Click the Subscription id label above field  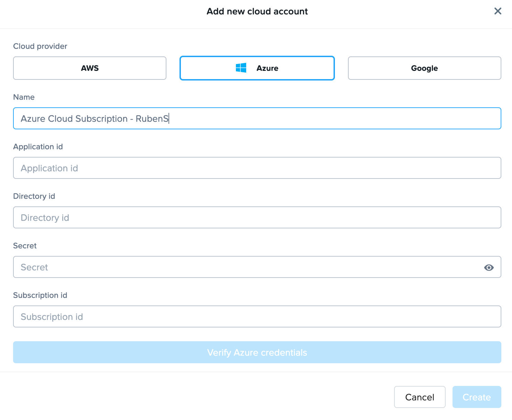[40, 295]
